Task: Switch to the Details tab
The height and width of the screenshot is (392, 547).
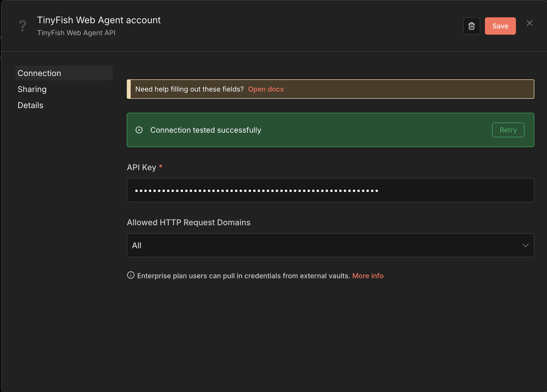Action: pyautogui.click(x=30, y=105)
